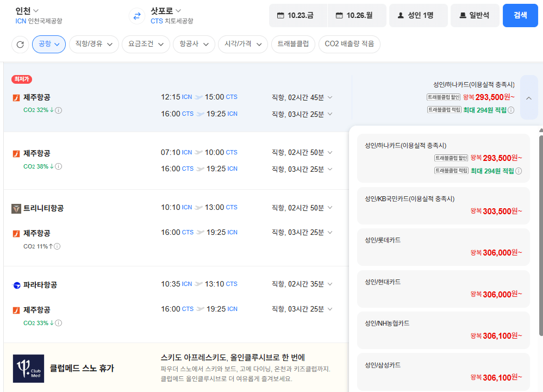Open the 시각/가격 filter dropdown
The width and height of the screenshot is (543, 392).
coord(243,45)
